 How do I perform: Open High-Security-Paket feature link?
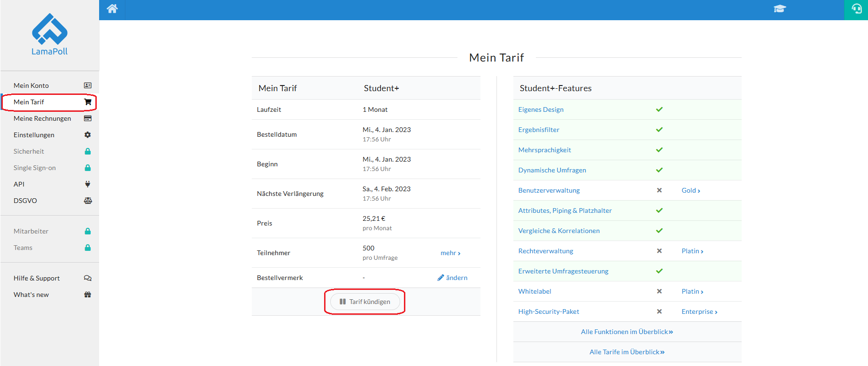[x=549, y=311]
